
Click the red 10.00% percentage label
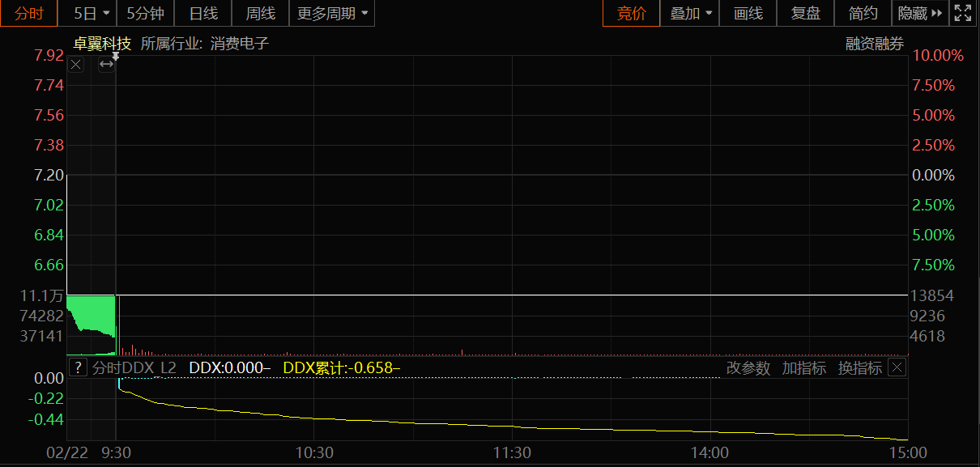tap(938, 56)
